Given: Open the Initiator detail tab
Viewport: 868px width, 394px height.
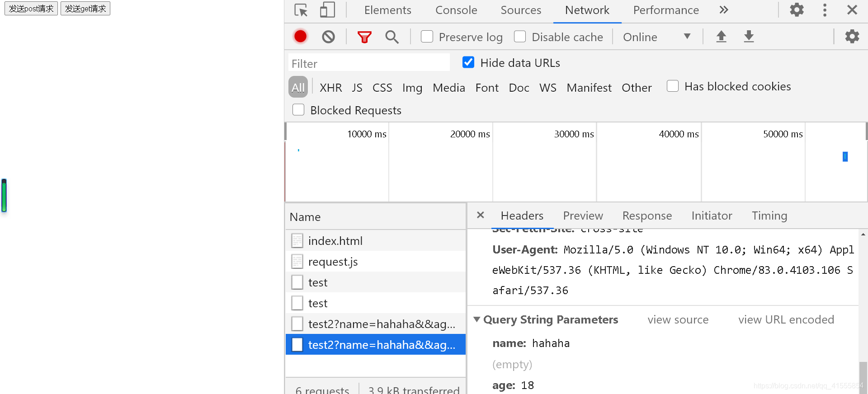Looking at the screenshot, I should (712, 216).
